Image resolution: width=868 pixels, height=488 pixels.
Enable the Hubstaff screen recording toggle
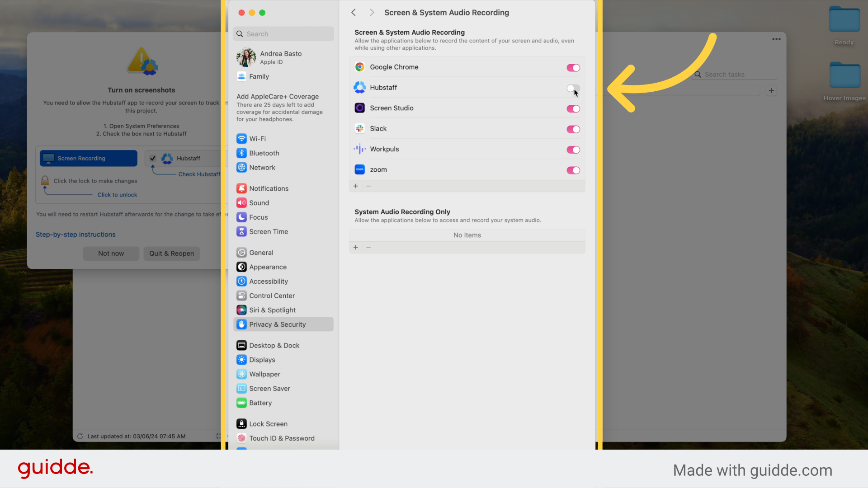coord(573,88)
